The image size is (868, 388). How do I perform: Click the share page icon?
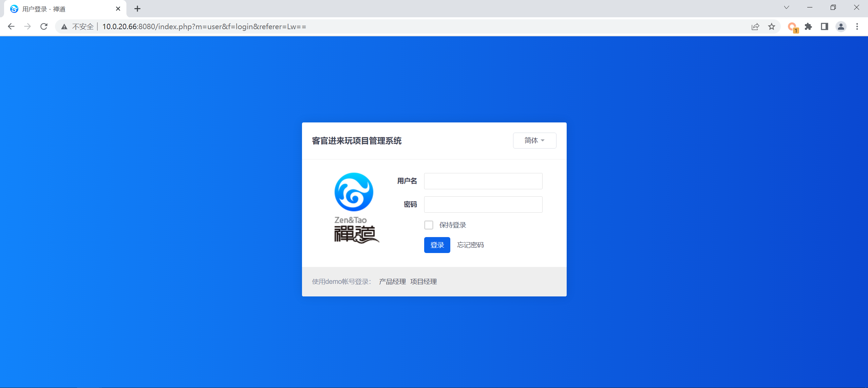755,26
